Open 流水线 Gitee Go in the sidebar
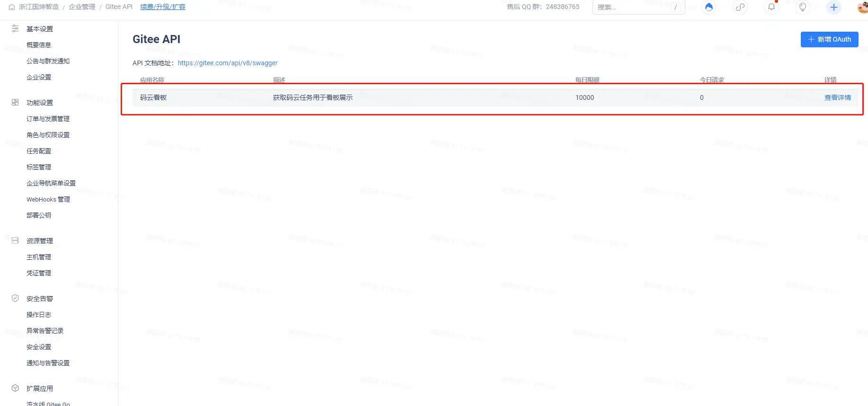 pos(48,403)
